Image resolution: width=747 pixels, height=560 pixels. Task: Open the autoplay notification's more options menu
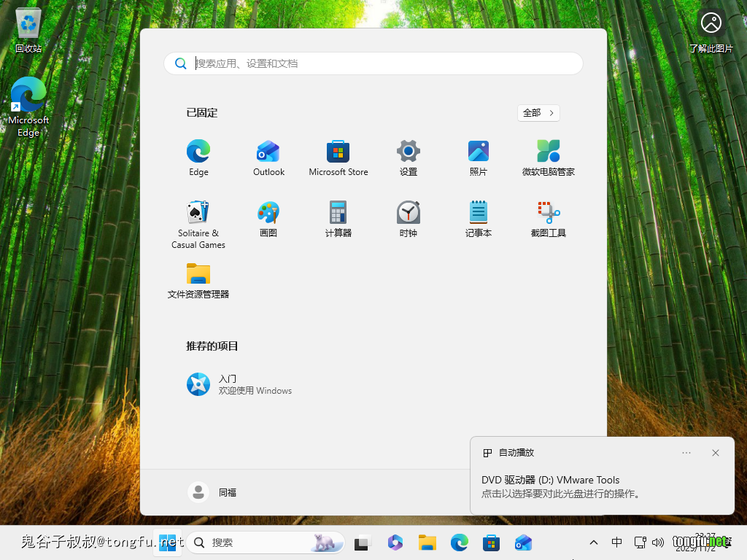[x=686, y=453]
